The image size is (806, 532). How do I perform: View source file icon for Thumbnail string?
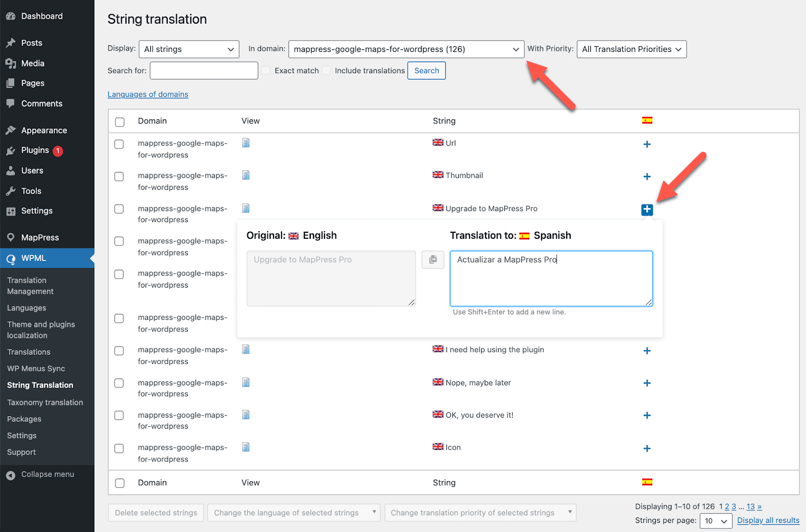pos(246,175)
